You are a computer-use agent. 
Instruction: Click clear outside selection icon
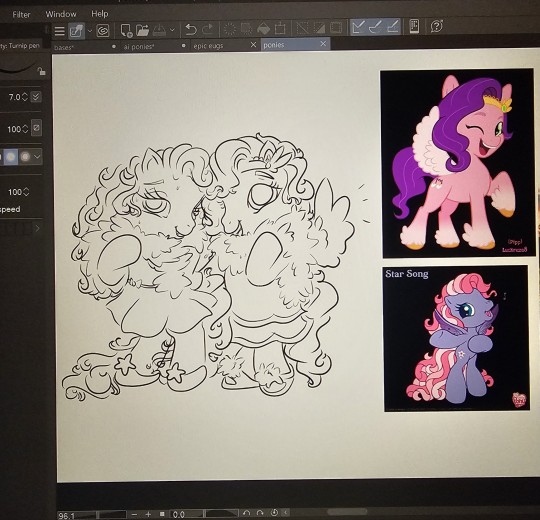coord(246,28)
